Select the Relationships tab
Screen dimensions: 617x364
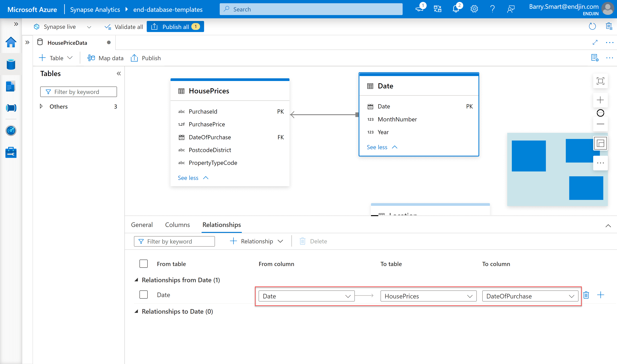click(222, 225)
